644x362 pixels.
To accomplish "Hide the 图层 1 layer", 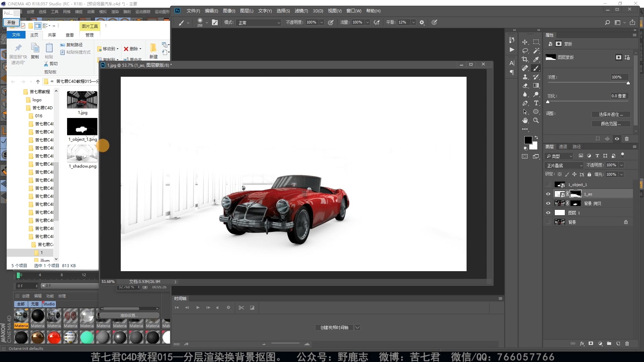I will [x=548, y=213].
